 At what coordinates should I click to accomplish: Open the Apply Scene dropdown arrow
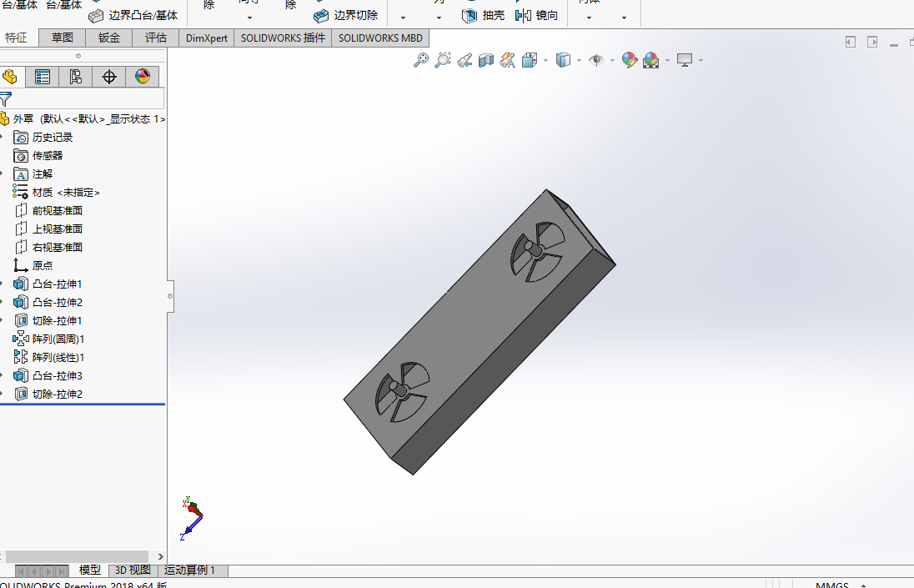667,61
